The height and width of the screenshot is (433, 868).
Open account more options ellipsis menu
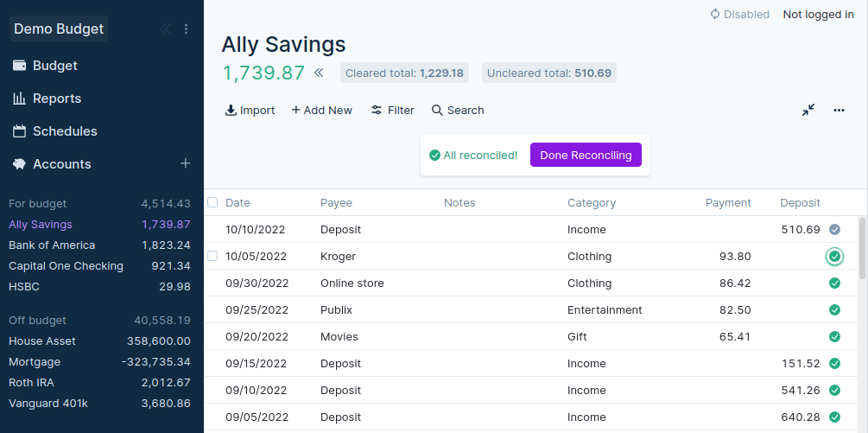pyautogui.click(x=839, y=110)
